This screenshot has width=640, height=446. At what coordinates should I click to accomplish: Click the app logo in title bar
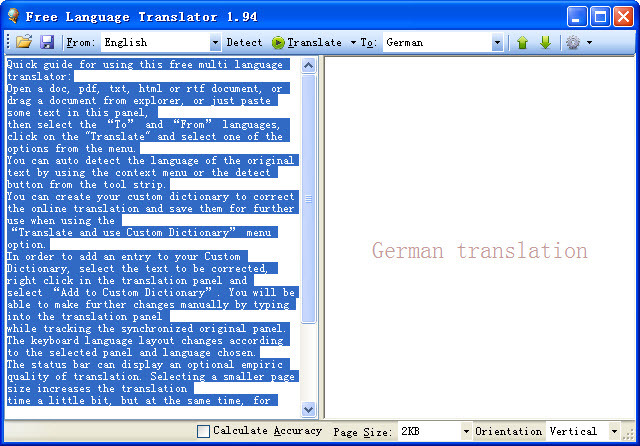[x=13, y=16]
